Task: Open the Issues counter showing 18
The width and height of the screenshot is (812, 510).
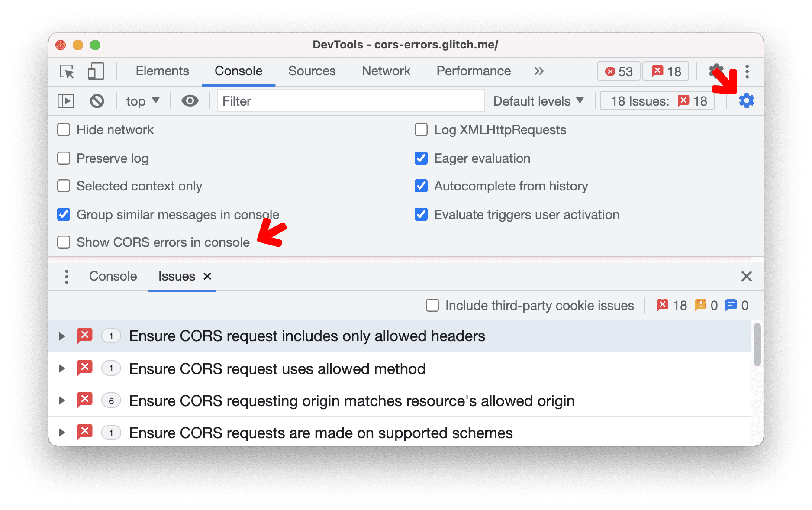Action: pos(665,71)
